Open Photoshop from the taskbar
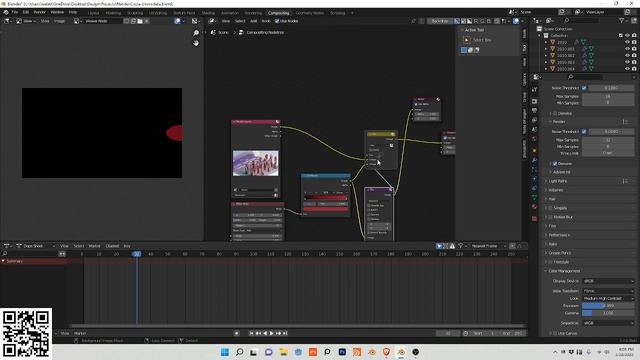640x360 pixels. pyautogui.click(x=342, y=352)
